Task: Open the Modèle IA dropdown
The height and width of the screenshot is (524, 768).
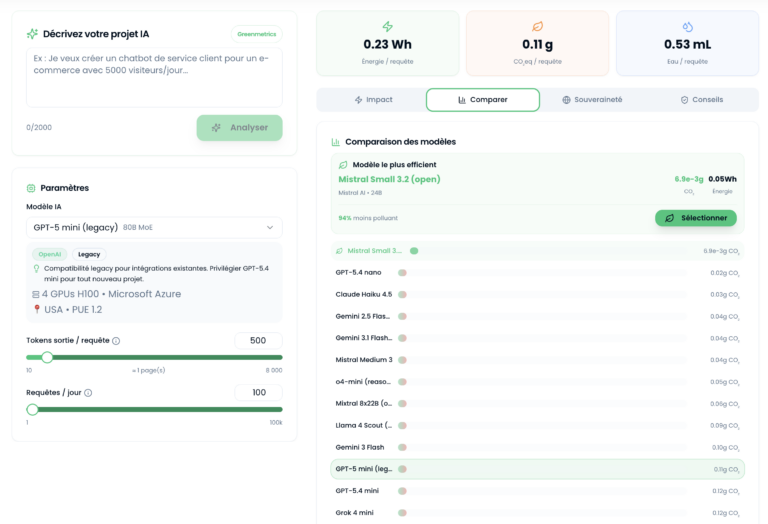Action: pyautogui.click(x=154, y=228)
